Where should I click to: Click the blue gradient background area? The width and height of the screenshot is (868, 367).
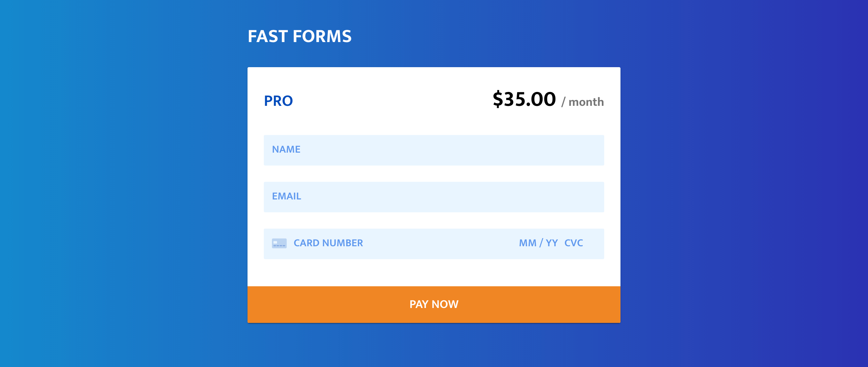click(x=119, y=183)
